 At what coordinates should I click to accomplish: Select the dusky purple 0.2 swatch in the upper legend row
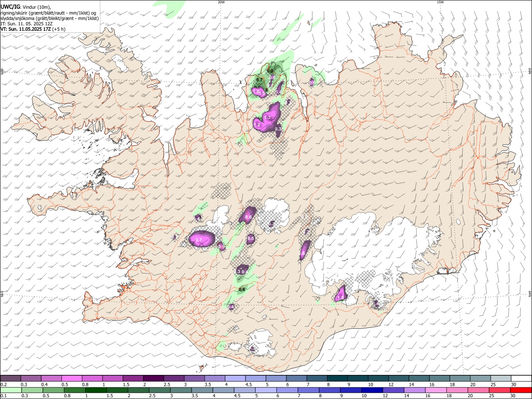click(x=10, y=378)
